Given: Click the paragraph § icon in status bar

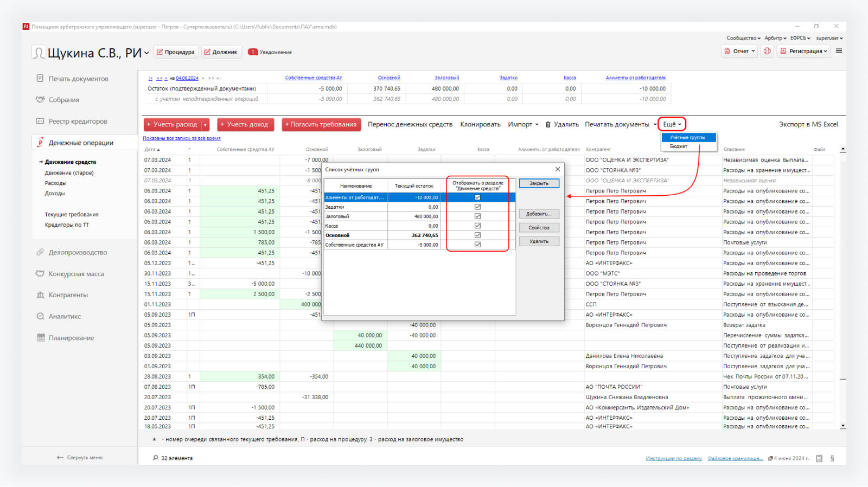Looking at the screenshot, I should 832,458.
